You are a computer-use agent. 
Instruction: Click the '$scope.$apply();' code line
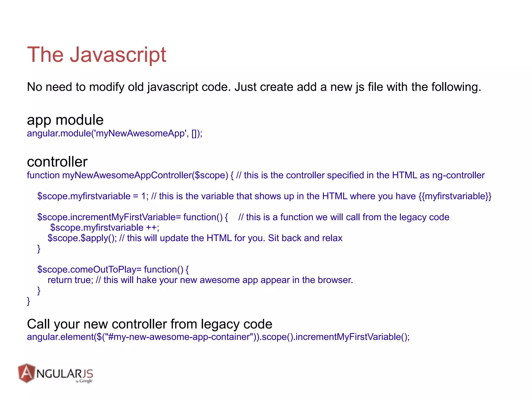pos(195,238)
